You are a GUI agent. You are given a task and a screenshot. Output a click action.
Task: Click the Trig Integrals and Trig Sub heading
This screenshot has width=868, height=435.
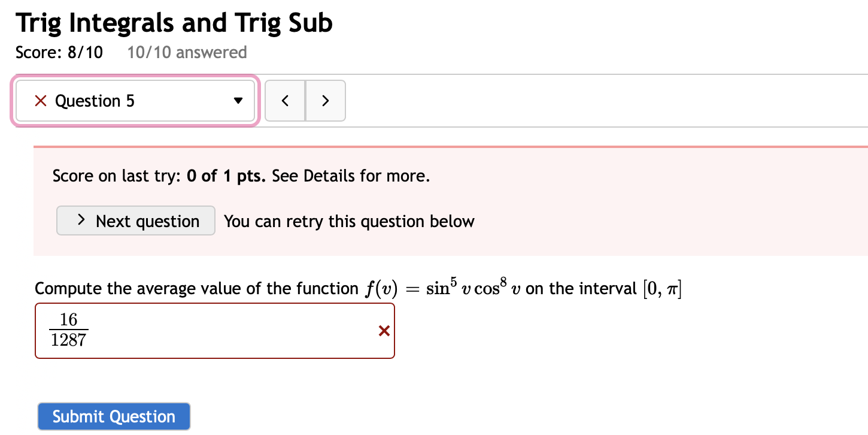(174, 23)
